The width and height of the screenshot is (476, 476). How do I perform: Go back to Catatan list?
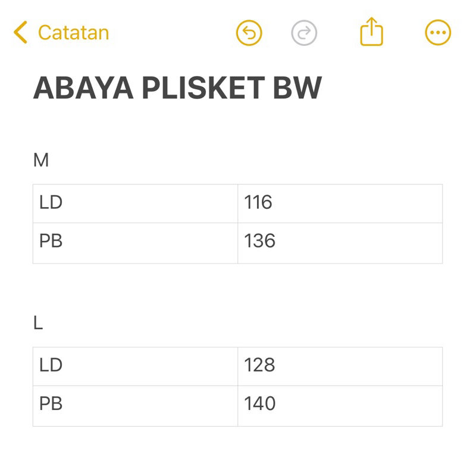coord(73,32)
